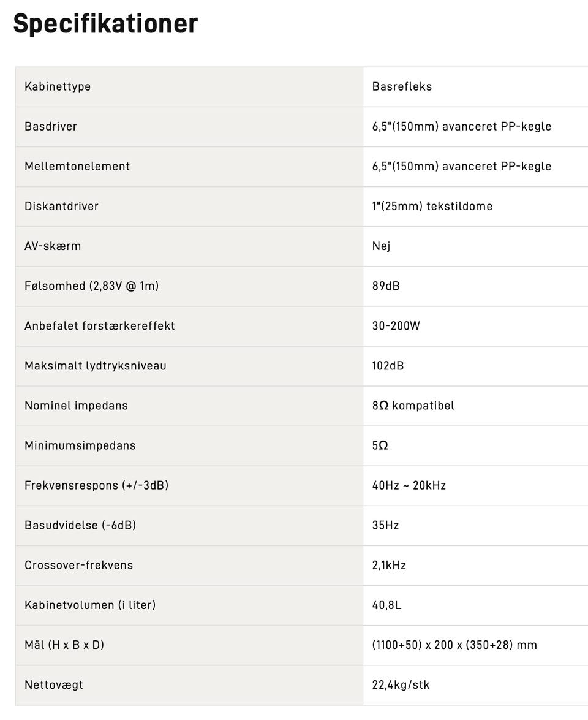Viewport: 588px width, 720px height.
Task: Select the dimensions value ending in mm
Action: pos(454,645)
